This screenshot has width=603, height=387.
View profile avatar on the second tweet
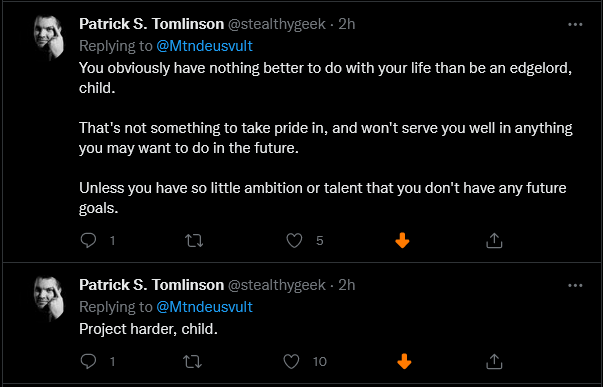(x=49, y=299)
